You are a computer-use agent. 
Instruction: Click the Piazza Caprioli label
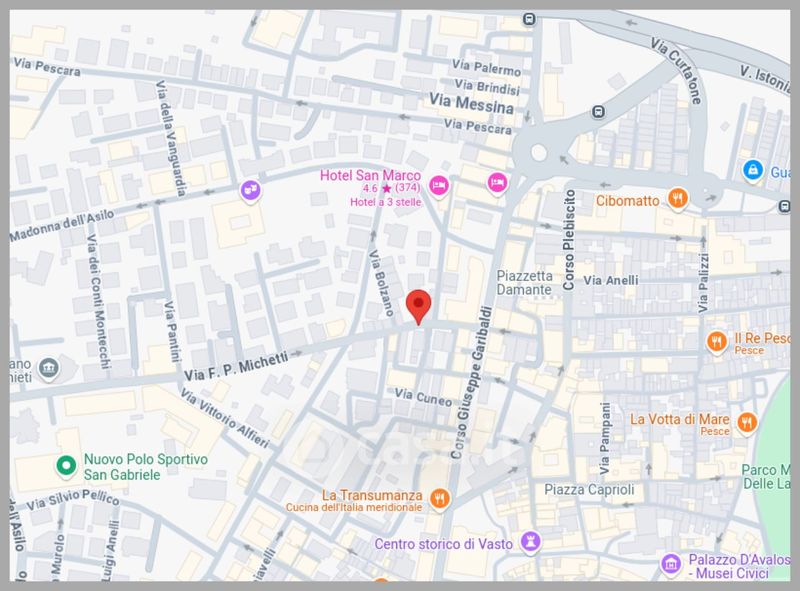click(x=589, y=489)
